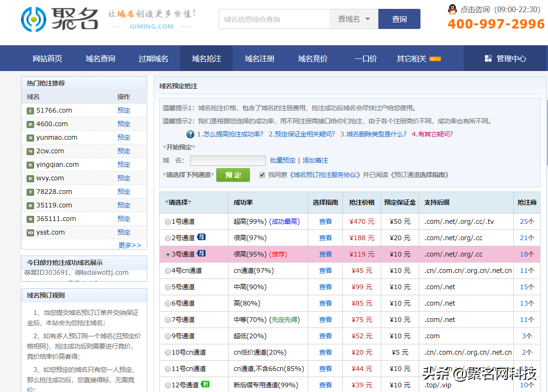Click 25个 registrar count for 1号通道
This screenshot has width=548, height=392.
pos(527,221)
